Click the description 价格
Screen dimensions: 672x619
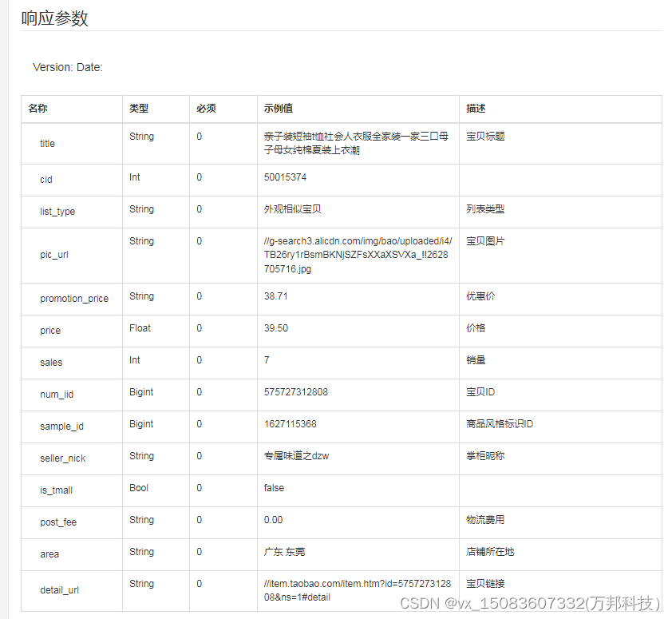tap(476, 328)
